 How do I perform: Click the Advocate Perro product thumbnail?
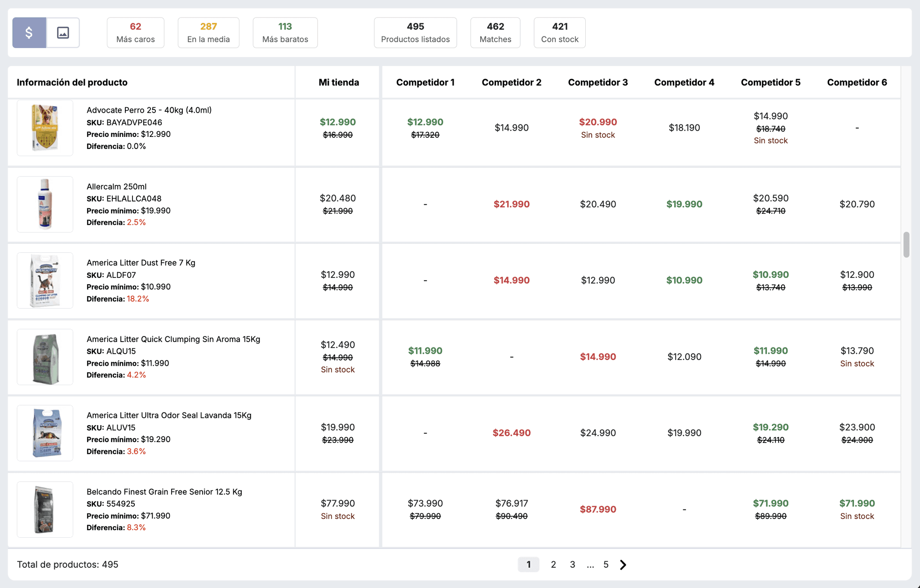coord(45,128)
